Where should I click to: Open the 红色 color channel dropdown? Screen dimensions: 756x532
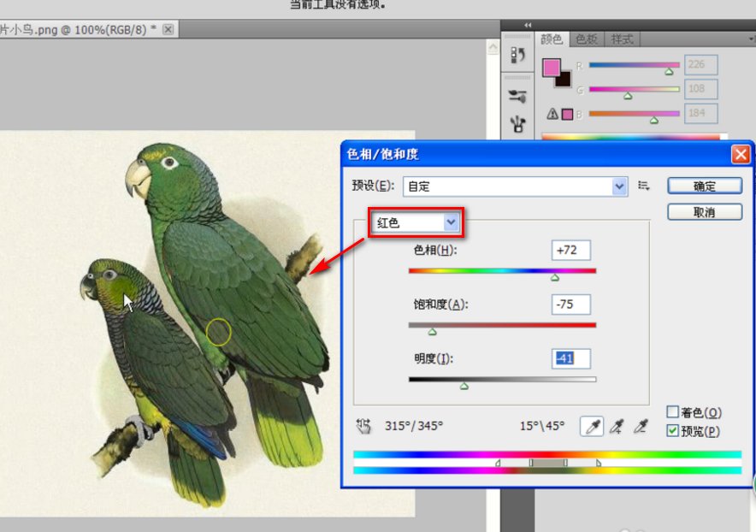point(416,223)
